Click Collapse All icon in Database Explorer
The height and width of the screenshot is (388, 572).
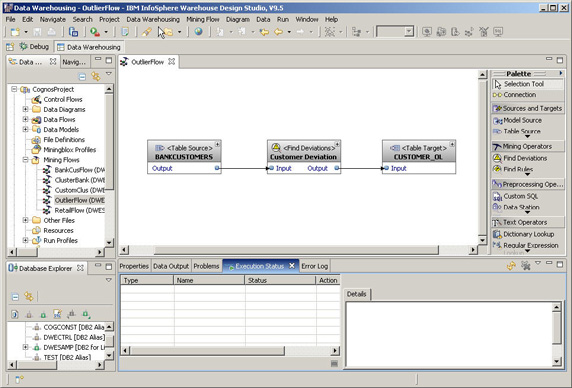point(15,297)
